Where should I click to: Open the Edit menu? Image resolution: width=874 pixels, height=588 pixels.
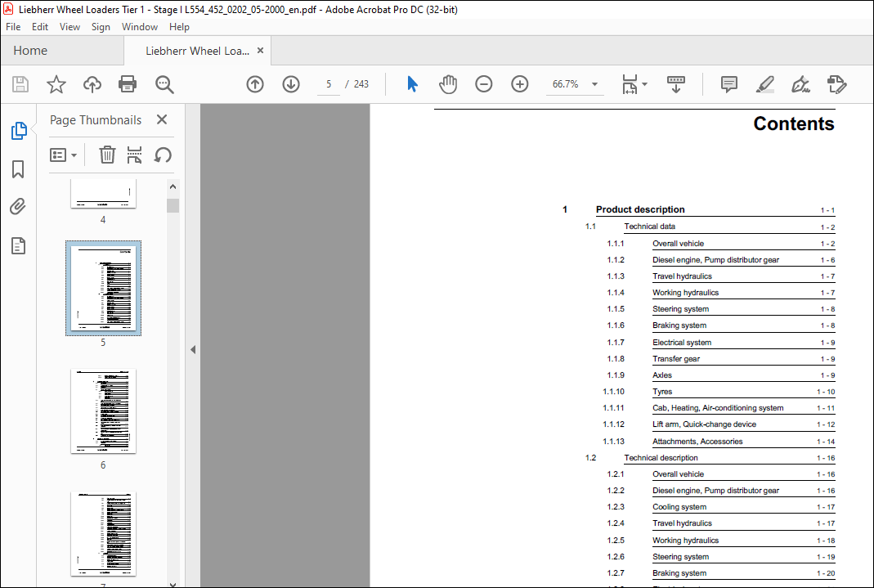[x=39, y=27]
